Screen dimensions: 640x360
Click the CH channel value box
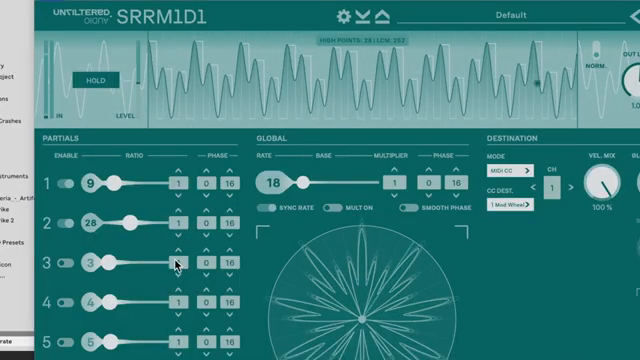(x=552, y=188)
